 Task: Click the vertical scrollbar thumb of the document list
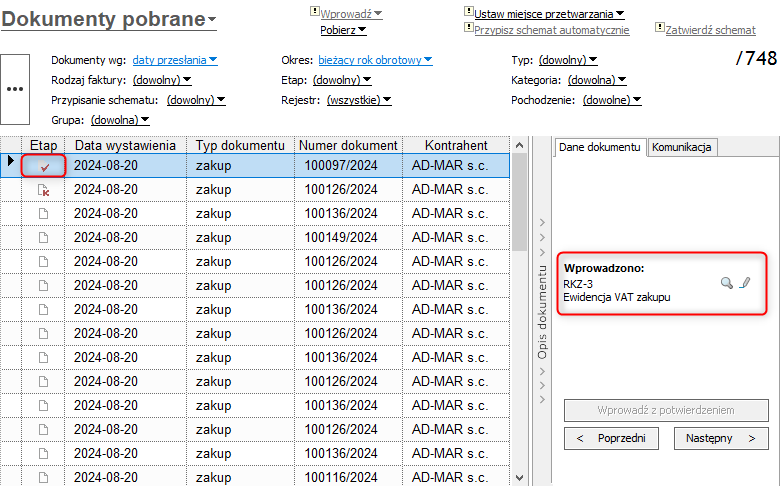(520, 202)
